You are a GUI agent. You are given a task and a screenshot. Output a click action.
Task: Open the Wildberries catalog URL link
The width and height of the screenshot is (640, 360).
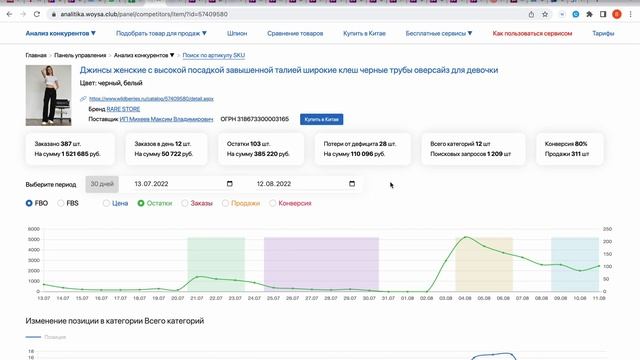(151, 99)
